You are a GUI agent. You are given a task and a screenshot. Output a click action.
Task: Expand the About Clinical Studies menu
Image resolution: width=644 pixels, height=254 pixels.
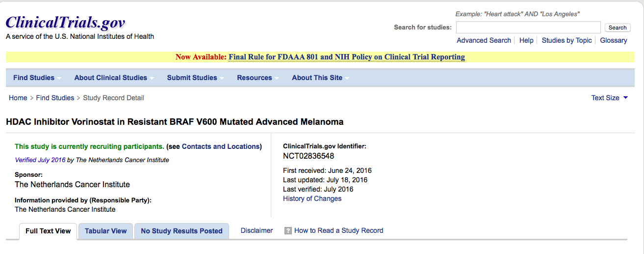pyautogui.click(x=114, y=78)
